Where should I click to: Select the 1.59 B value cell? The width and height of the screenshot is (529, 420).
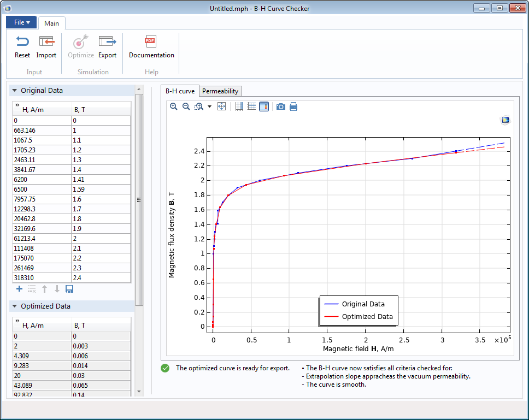click(101, 190)
